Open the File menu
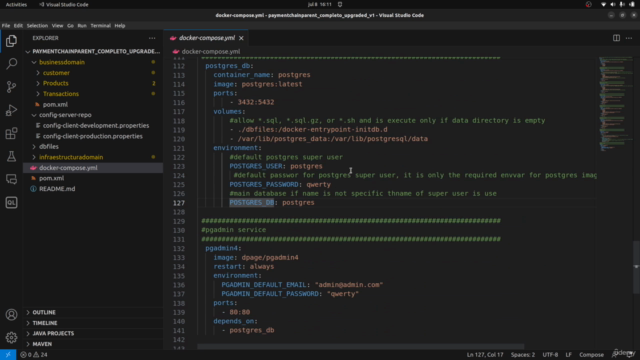This screenshot has height=360, width=640. (x=6, y=26)
